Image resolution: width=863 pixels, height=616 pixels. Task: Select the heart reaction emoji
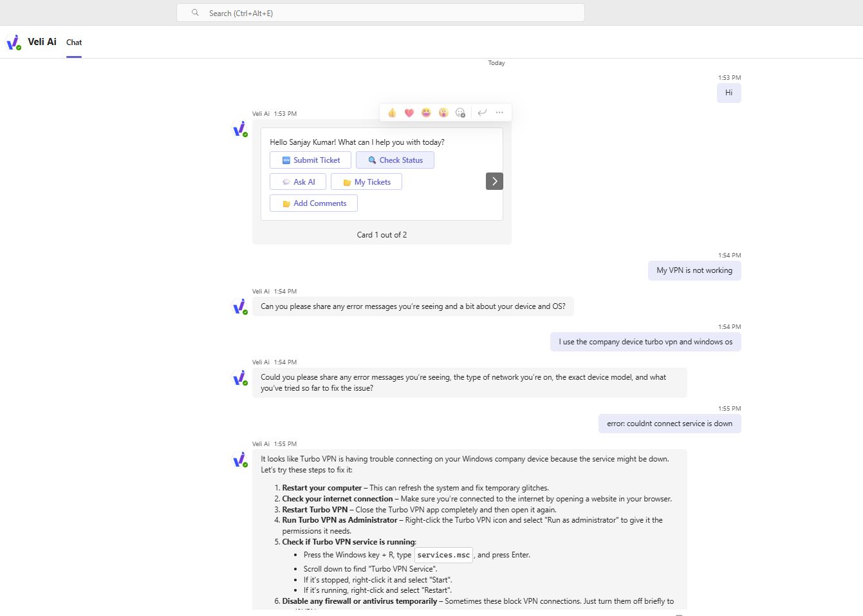[409, 112]
